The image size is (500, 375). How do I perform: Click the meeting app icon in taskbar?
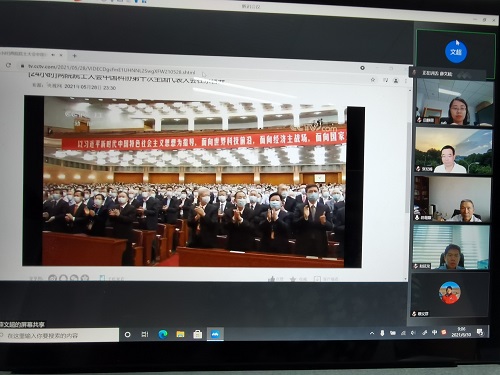215,334
